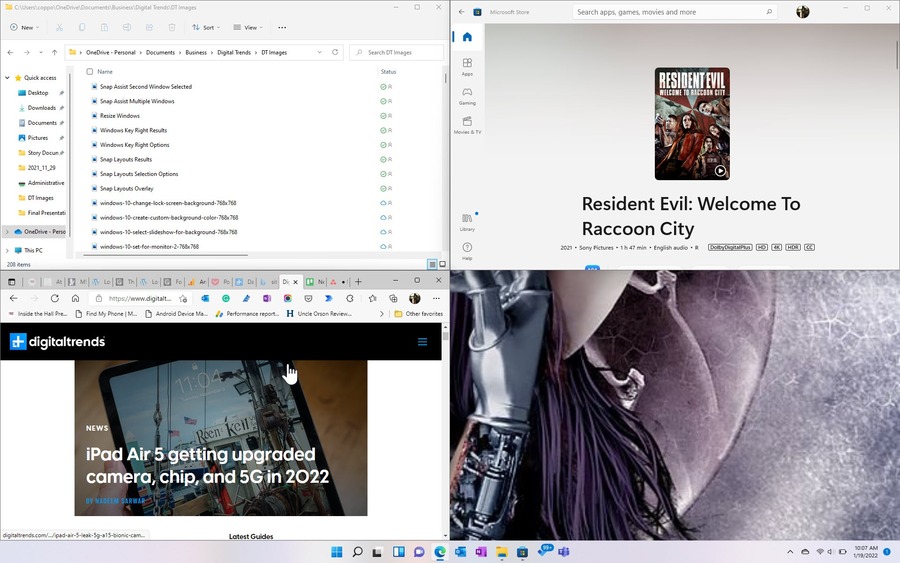Expand the address bar history dropdown
This screenshot has width=900, height=563.
320,52
